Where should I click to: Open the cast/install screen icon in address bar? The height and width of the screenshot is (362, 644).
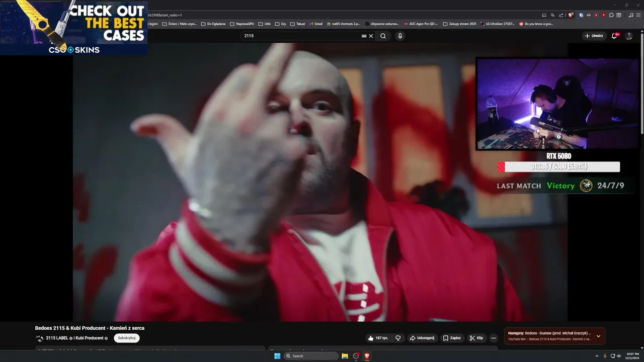coord(544,15)
